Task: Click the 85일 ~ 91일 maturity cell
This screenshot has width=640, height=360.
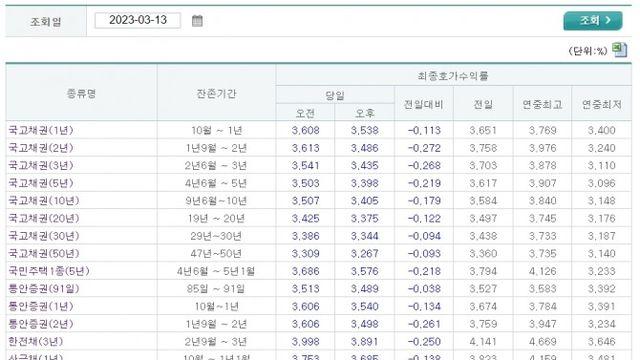Action: tap(216, 288)
